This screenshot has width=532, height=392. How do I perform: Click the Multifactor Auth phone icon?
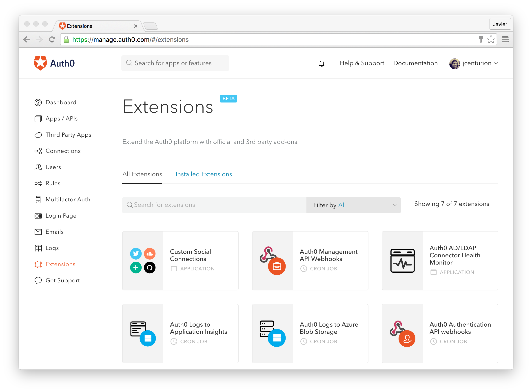[x=38, y=200]
